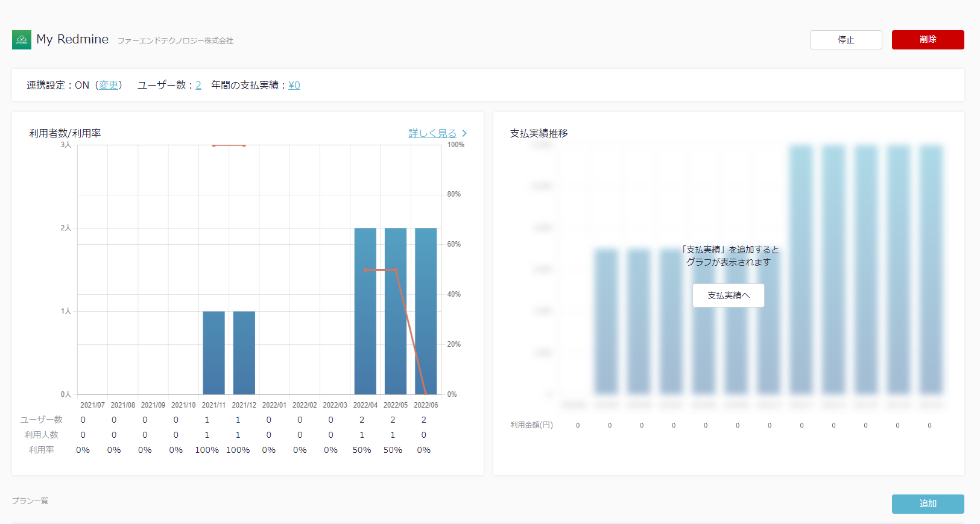Click the My Redmine green logo icon

pos(22,40)
